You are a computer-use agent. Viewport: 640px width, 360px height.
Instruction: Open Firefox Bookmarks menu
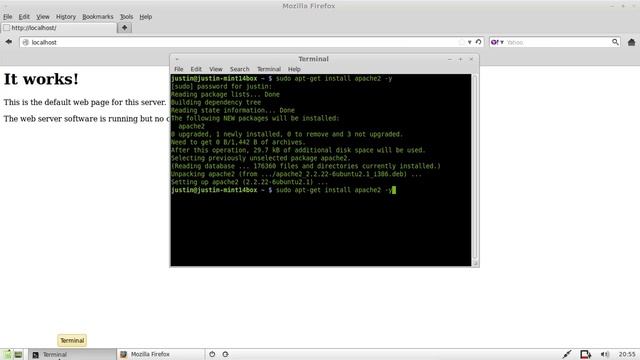[98, 17]
